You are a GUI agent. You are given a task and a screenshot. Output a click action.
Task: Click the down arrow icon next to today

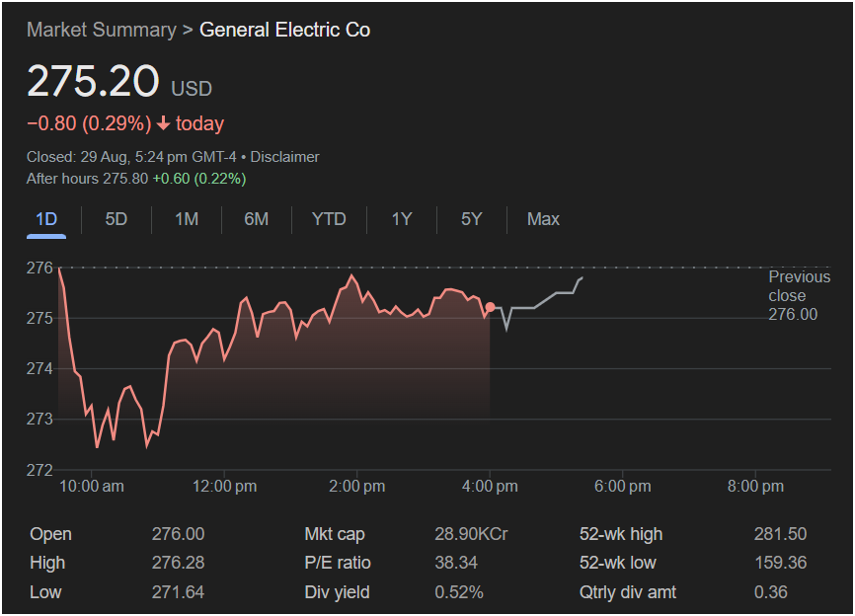point(164,124)
